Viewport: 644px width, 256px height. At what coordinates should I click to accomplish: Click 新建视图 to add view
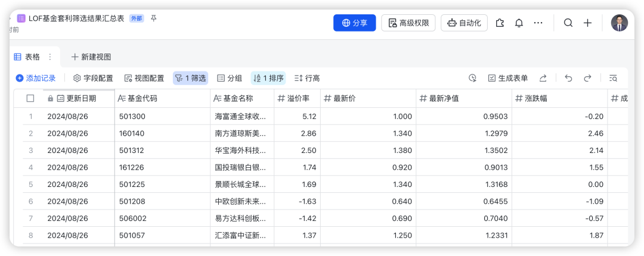tap(91, 57)
